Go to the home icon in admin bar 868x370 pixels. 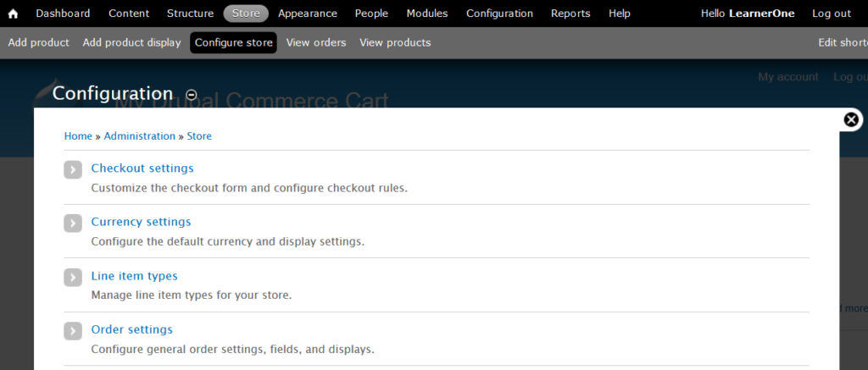pos(13,14)
